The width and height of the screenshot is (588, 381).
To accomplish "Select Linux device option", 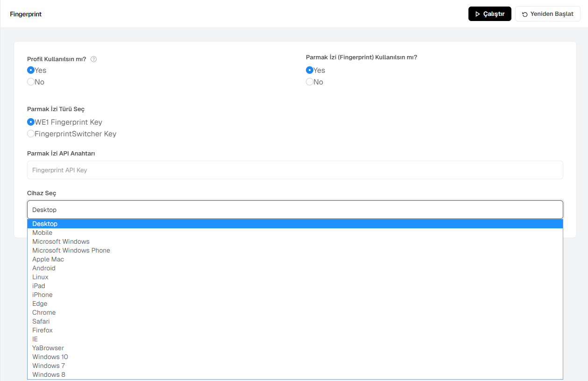I will click(295, 277).
